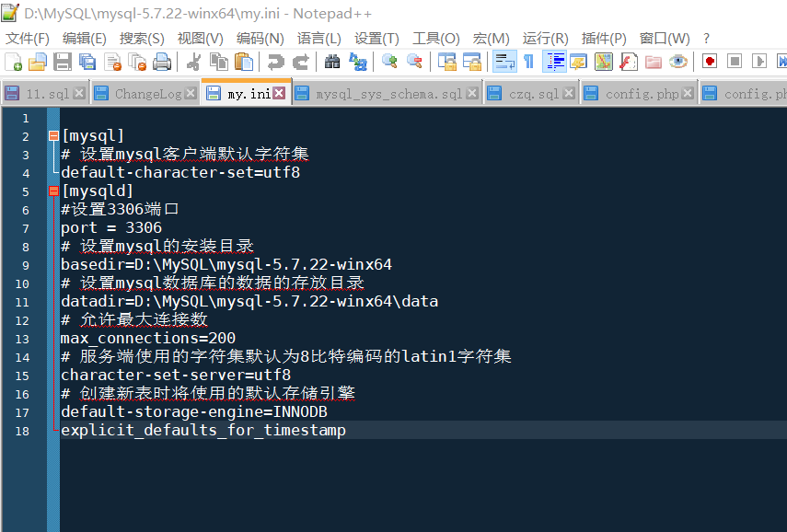Click the Copy icon in the toolbar

pyautogui.click(x=219, y=62)
